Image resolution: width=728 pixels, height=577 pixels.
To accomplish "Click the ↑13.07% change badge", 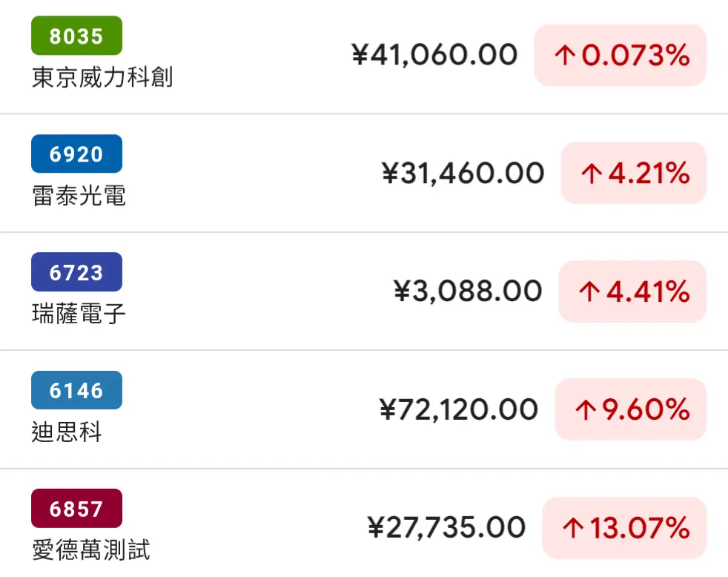I will click(624, 528).
